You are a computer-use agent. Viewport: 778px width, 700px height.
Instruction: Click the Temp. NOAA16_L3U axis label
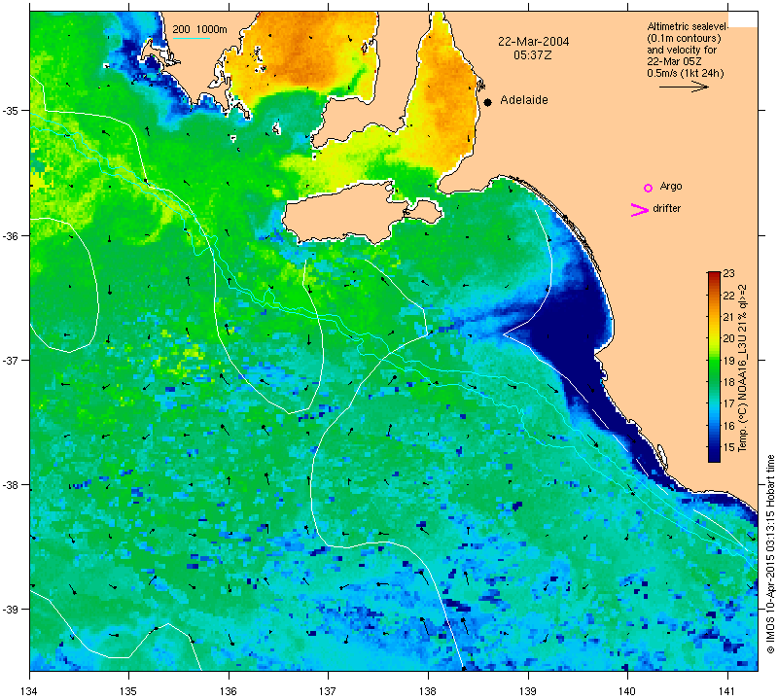(742, 367)
